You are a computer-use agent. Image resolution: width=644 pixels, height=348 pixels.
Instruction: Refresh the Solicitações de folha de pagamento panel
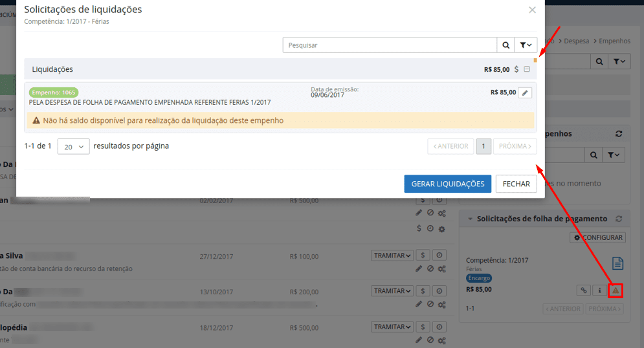[x=619, y=219]
